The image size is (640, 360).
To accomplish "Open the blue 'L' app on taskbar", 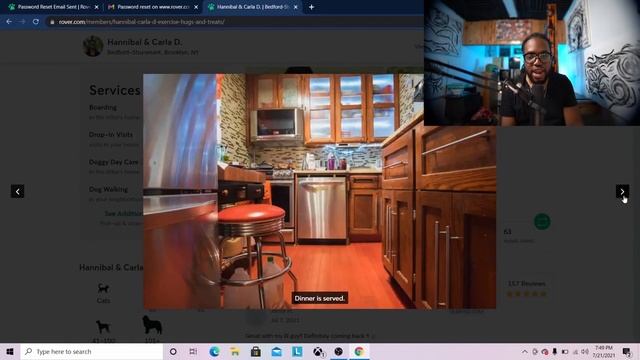I will pos(297,351).
